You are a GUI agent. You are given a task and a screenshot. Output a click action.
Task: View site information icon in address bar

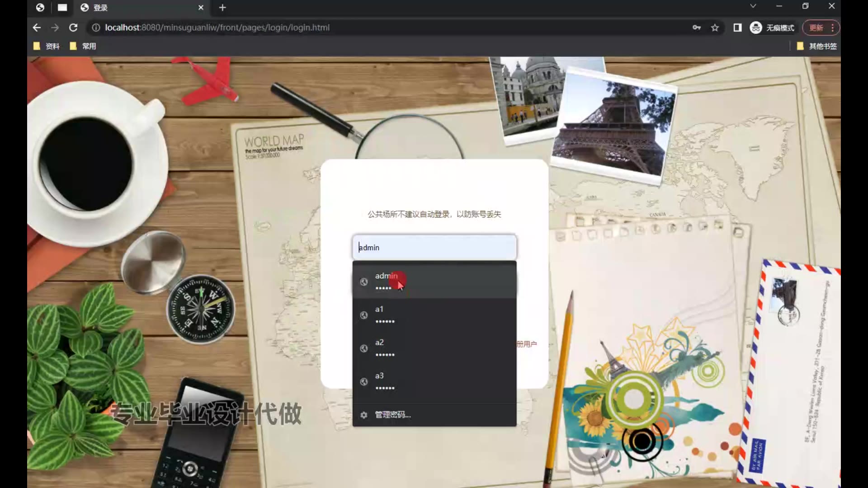coord(96,28)
